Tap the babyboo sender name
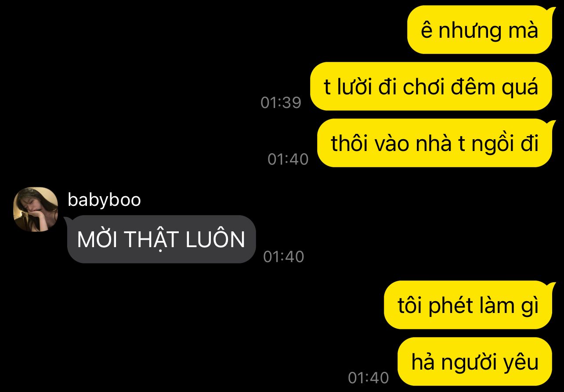Viewport: 564px width, 392px height. 104,200
